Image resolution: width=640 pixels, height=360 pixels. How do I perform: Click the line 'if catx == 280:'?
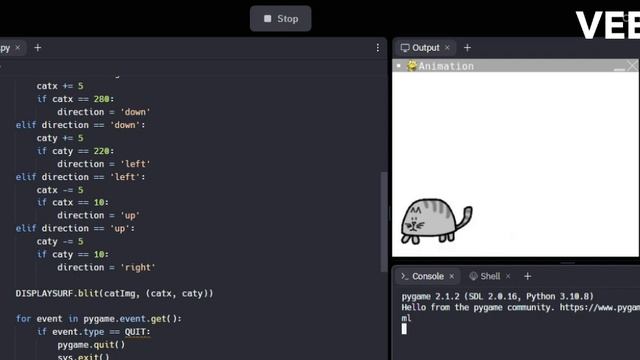click(x=76, y=99)
